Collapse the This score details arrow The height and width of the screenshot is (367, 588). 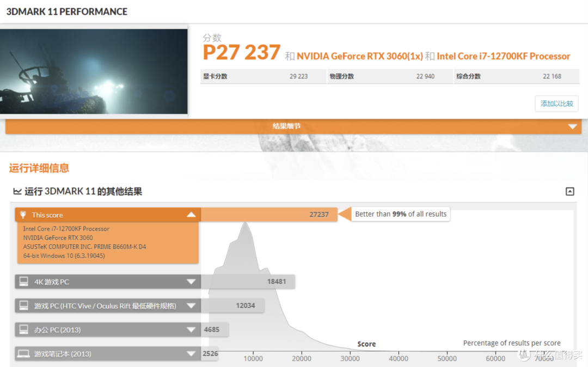[x=191, y=215]
